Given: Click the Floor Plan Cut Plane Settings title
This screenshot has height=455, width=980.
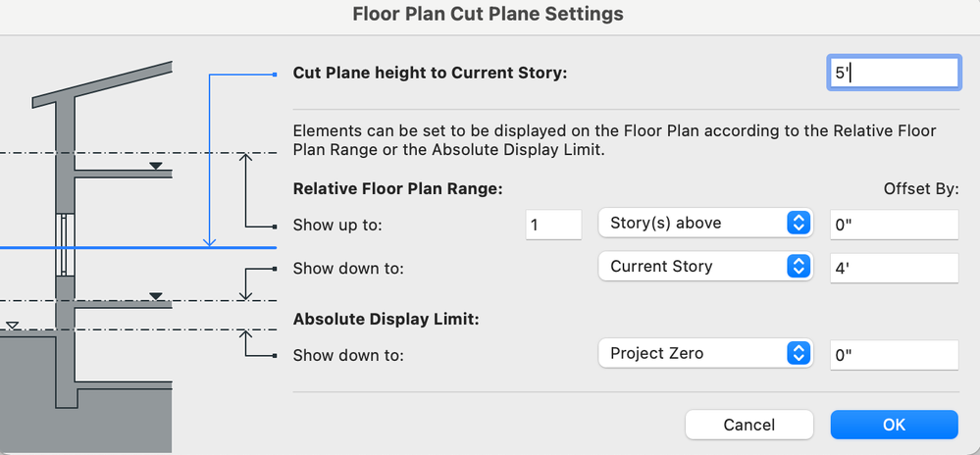Looking at the screenshot, I should click(x=488, y=15).
